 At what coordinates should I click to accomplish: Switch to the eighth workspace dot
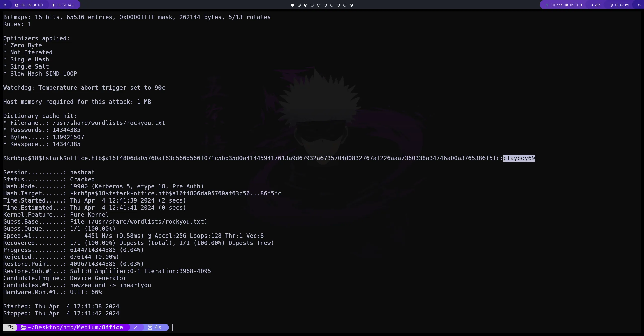tap(338, 5)
